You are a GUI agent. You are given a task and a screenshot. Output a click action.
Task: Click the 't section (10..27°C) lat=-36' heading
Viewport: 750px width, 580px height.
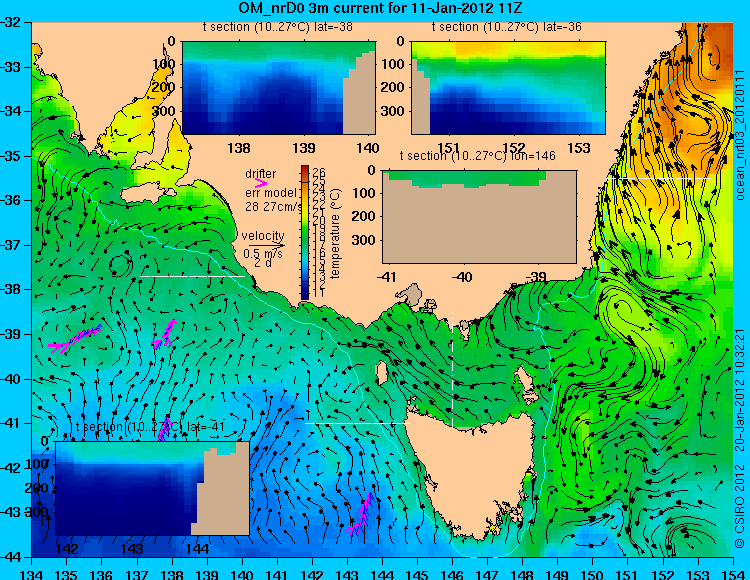coord(507,27)
